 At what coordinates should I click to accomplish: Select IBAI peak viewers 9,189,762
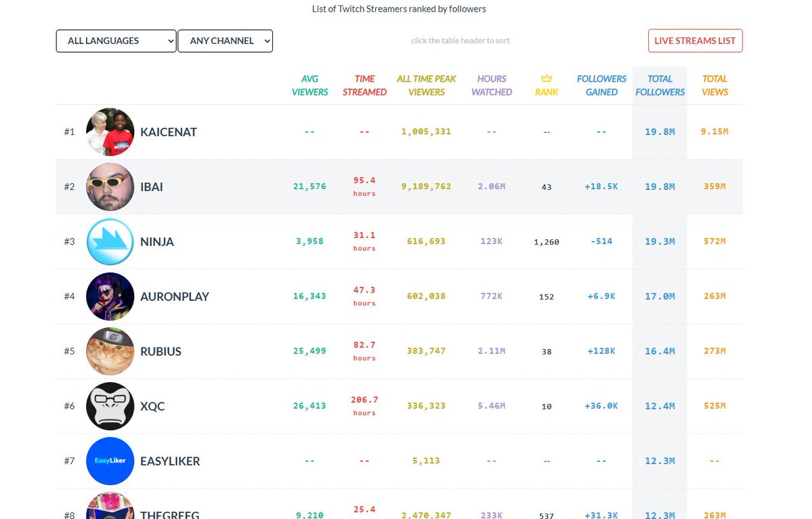coord(426,186)
